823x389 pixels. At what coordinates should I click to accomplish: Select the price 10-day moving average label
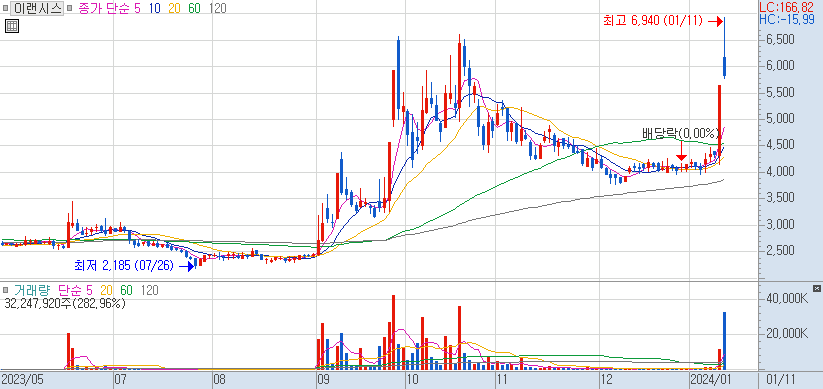pyautogui.click(x=154, y=8)
